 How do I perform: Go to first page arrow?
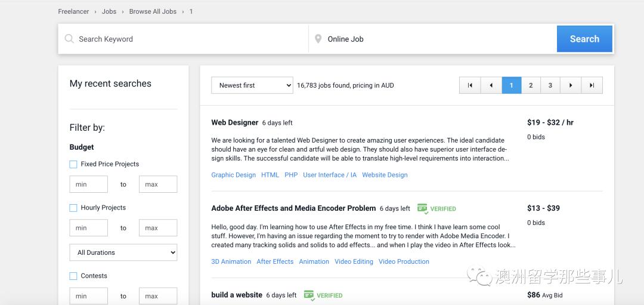(469, 85)
